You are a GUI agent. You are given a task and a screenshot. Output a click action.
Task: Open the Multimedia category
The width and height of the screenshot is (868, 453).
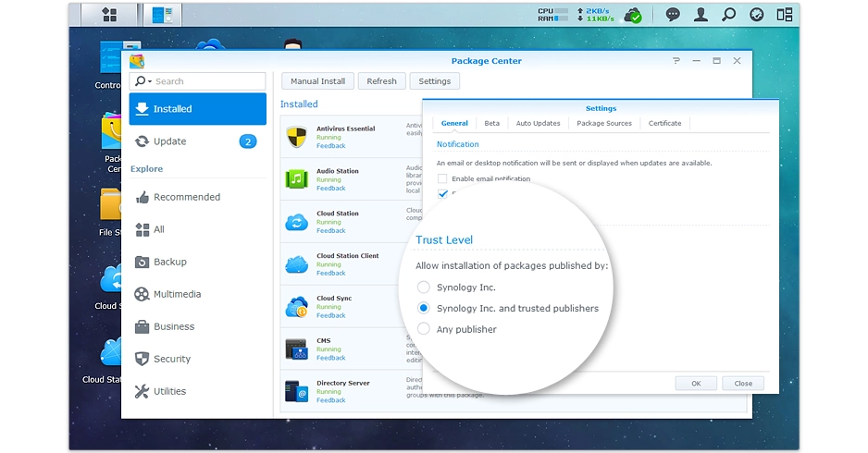(198, 294)
